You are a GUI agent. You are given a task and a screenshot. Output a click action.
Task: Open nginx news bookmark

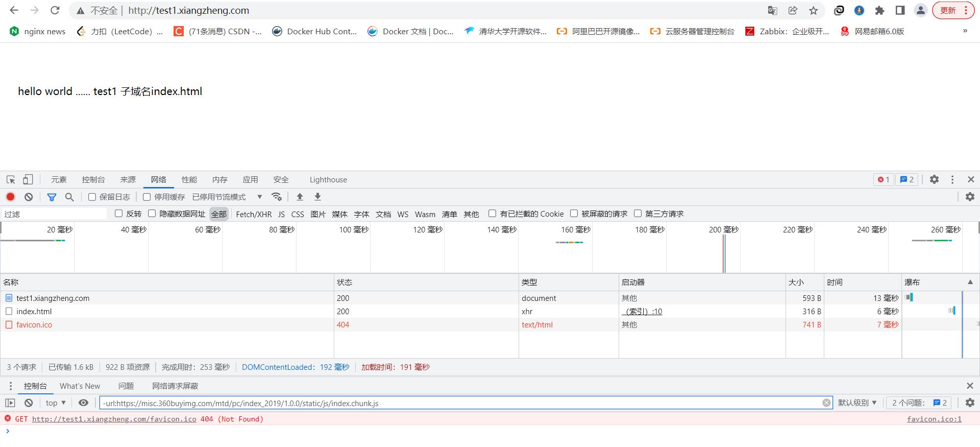coord(38,31)
